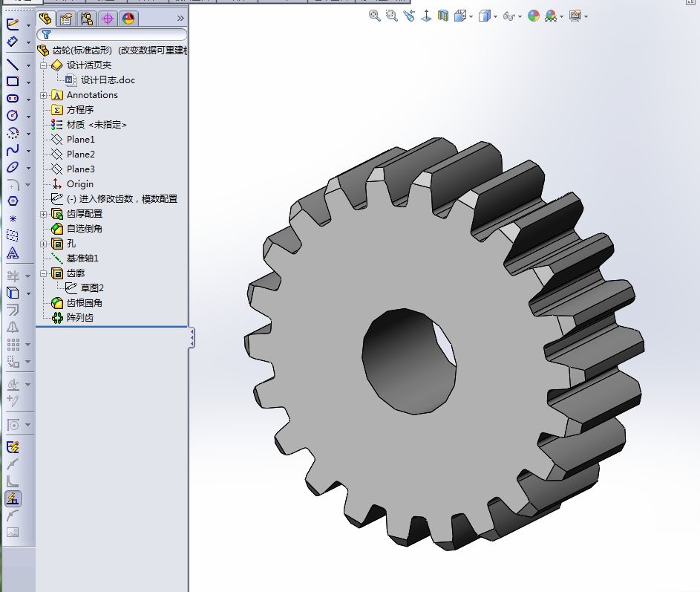The image size is (700, 592).
Task: Expand the 齿厚配置 feature
Action: click(43, 214)
